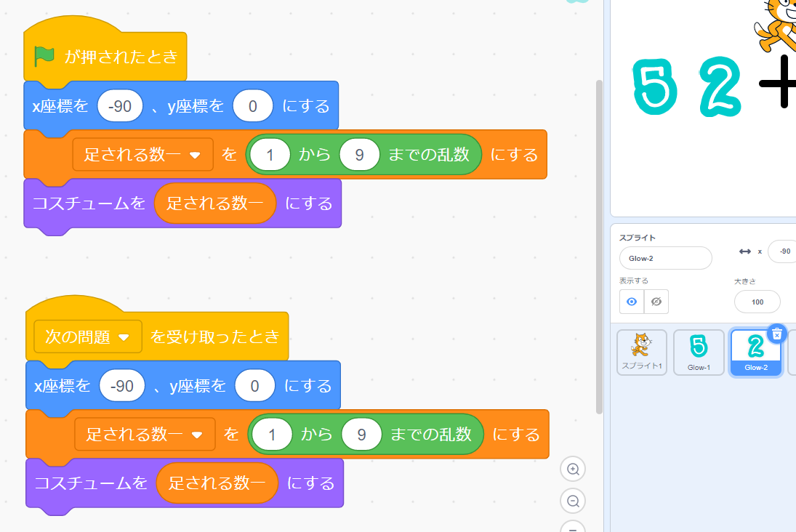Screen dimensions: 796x532
Task: Hide Glow-2 using the slashed-eye toggle
Action: click(x=656, y=302)
